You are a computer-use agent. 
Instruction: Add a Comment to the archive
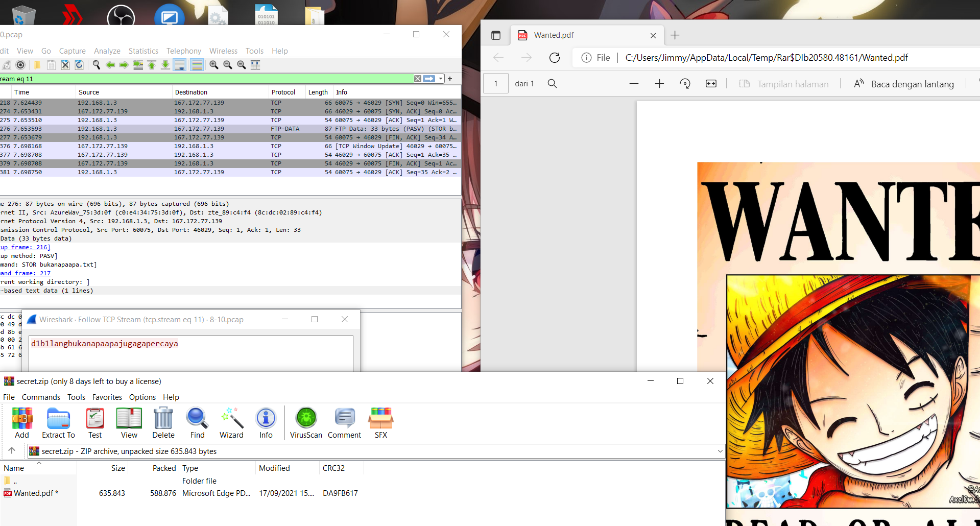344,423
